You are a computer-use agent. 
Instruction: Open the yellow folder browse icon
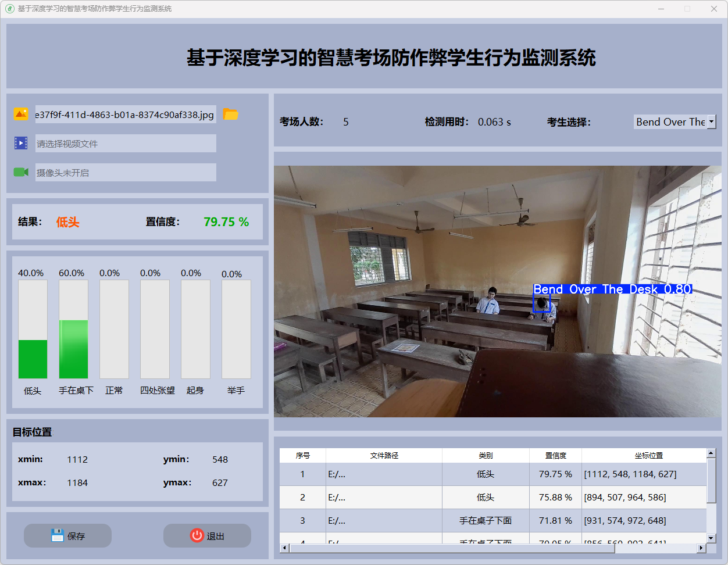231,115
